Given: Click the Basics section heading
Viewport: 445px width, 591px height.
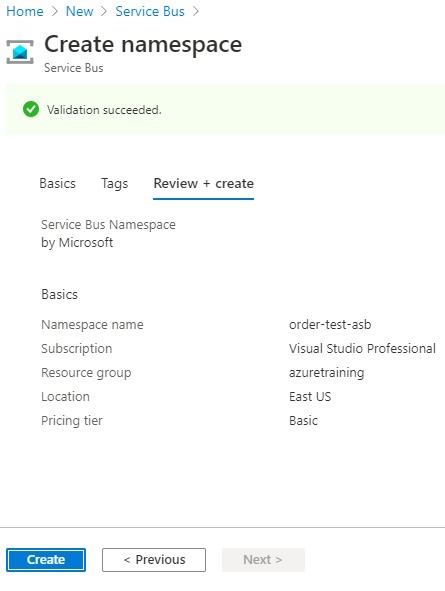Looking at the screenshot, I should pyautogui.click(x=60, y=294).
